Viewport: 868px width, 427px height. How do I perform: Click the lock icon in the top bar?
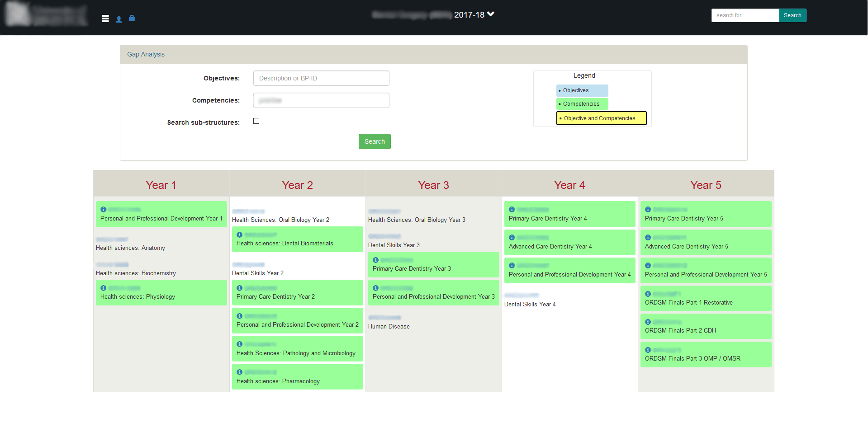click(132, 19)
